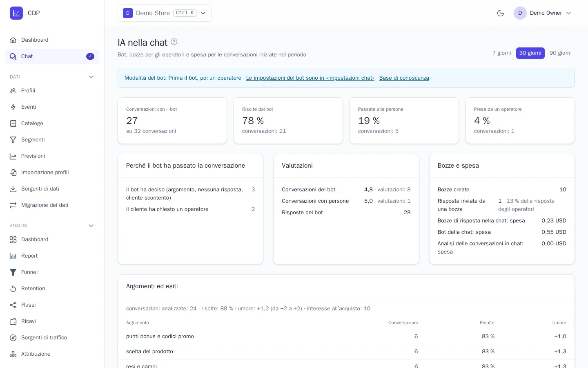Click the Chat unread badge showing 4
This screenshot has width=588, height=368.
tap(90, 56)
